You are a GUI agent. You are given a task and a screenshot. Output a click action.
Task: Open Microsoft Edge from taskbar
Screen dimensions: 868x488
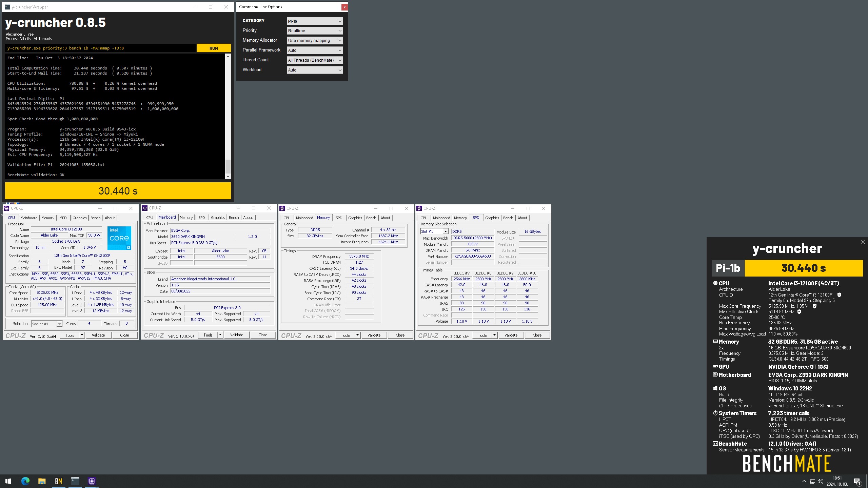(x=25, y=481)
